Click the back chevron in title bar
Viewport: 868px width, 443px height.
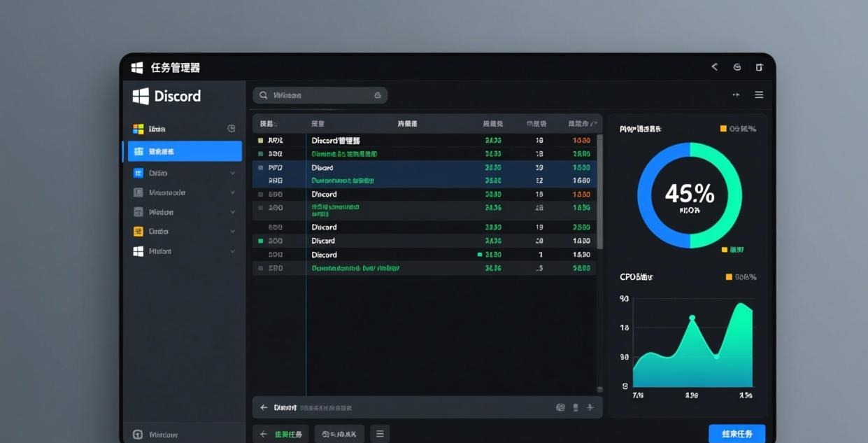pos(715,67)
